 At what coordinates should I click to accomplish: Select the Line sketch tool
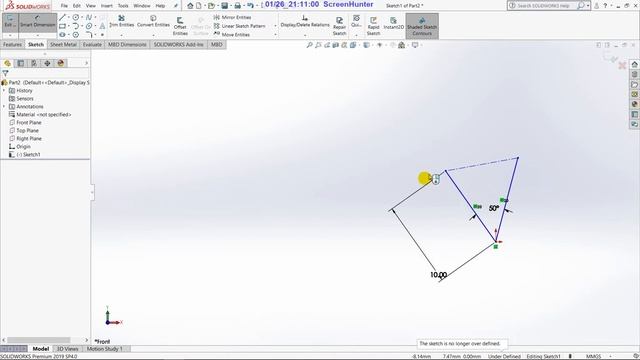point(62,17)
